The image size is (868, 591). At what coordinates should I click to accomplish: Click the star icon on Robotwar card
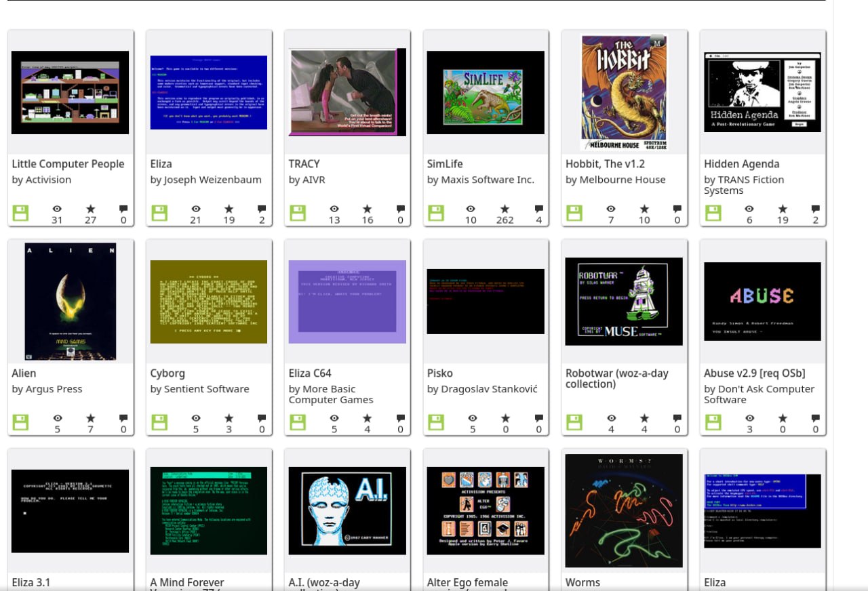644,418
